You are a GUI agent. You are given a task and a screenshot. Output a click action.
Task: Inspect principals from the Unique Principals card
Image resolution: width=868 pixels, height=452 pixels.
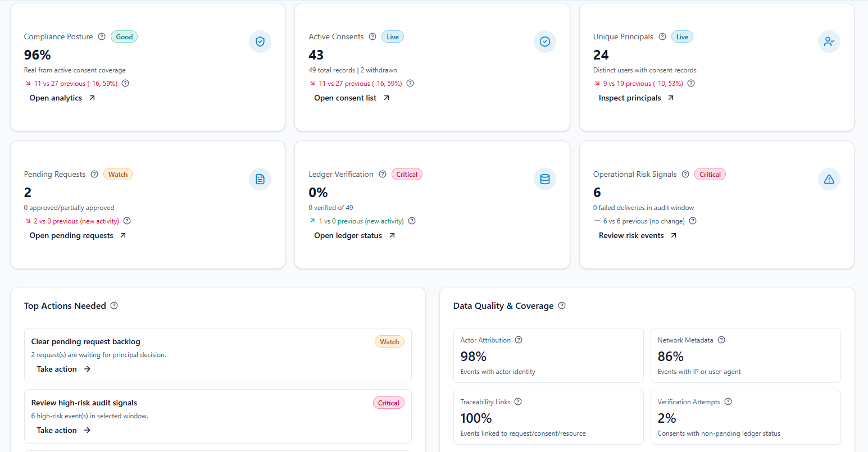pyautogui.click(x=630, y=98)
